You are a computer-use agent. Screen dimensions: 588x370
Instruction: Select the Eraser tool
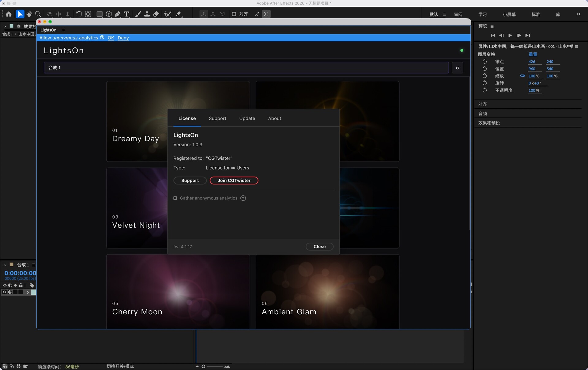[x=156, y=14]
